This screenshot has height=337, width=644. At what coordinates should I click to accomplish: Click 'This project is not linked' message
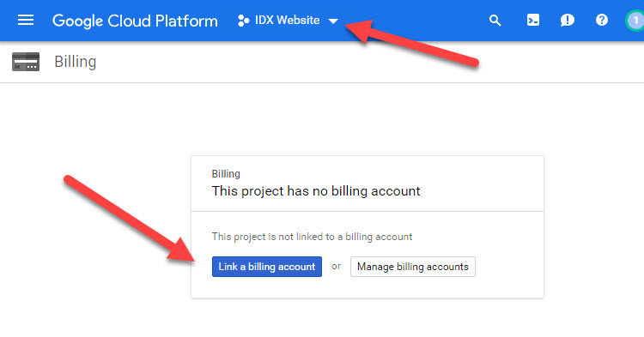tap(313, 237)
